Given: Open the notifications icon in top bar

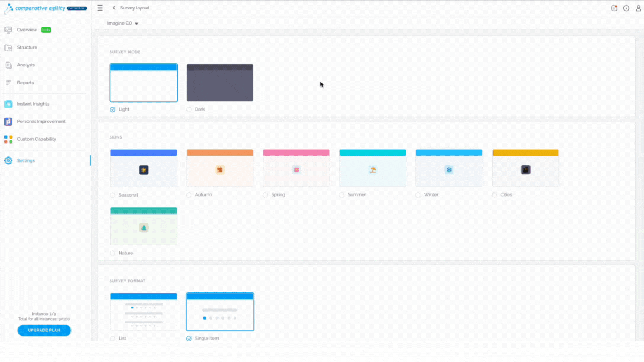Looking at the screenshot, I should pos(614,8).
